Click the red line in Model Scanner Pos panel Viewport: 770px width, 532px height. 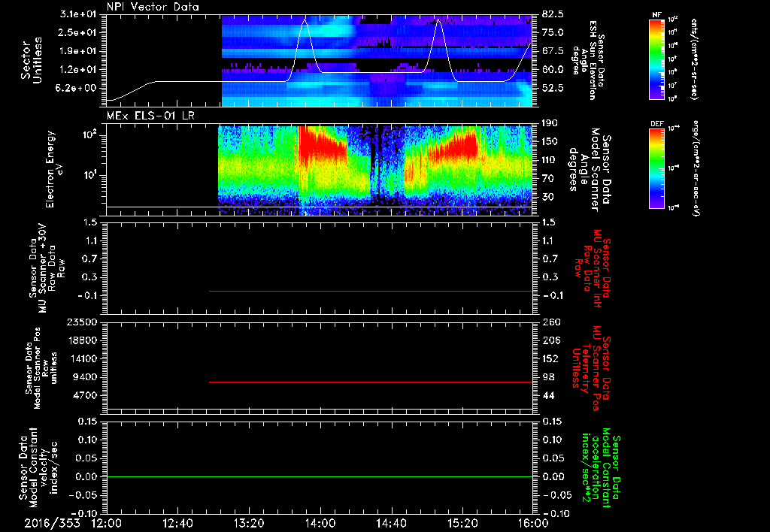tap(371, 382)
